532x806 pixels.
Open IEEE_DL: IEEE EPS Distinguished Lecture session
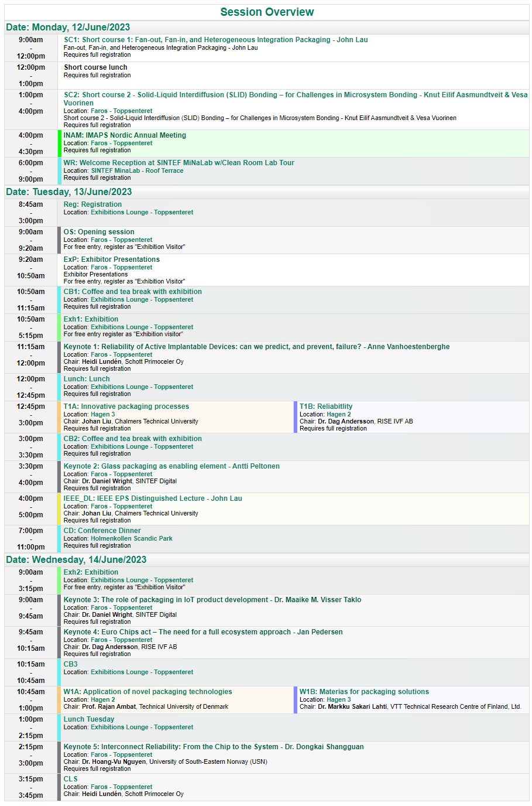pos(153,498)
